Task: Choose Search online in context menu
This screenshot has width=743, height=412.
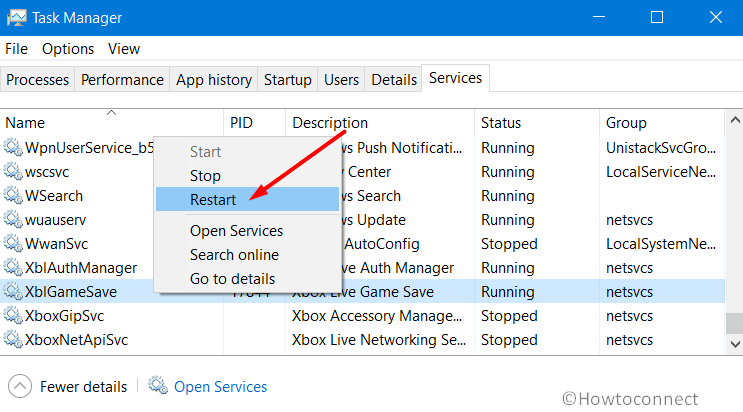Action: click(247, 255)
